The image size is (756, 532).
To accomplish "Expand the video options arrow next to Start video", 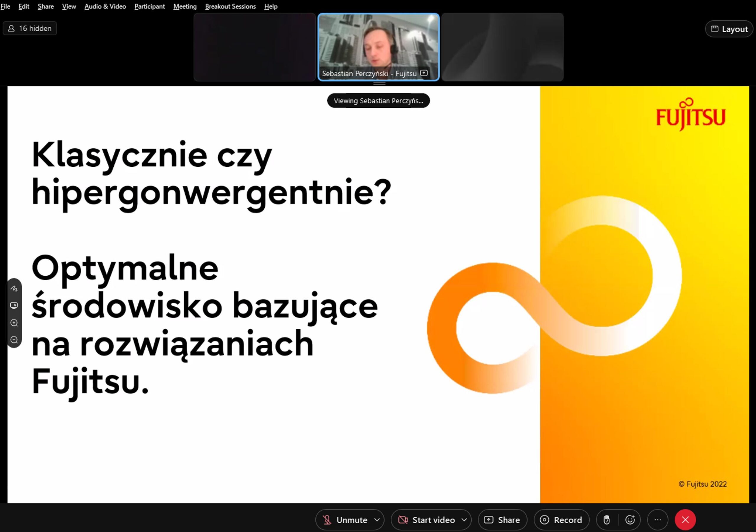I will point(464,520).
